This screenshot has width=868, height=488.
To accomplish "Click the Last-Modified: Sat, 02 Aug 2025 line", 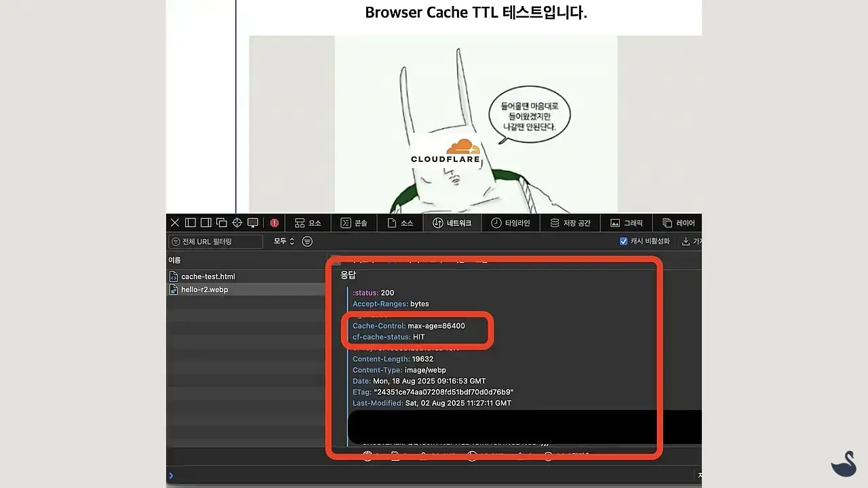I will pos(432,403).
